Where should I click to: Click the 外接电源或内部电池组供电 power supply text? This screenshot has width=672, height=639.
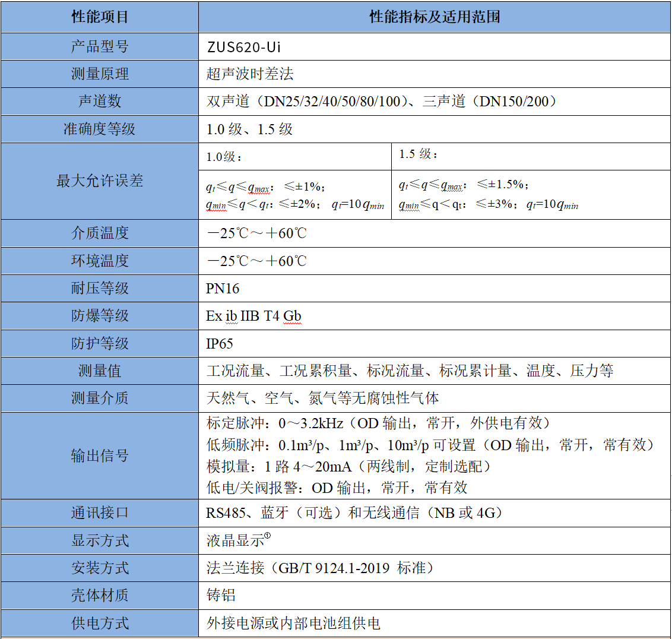point(293,623)
